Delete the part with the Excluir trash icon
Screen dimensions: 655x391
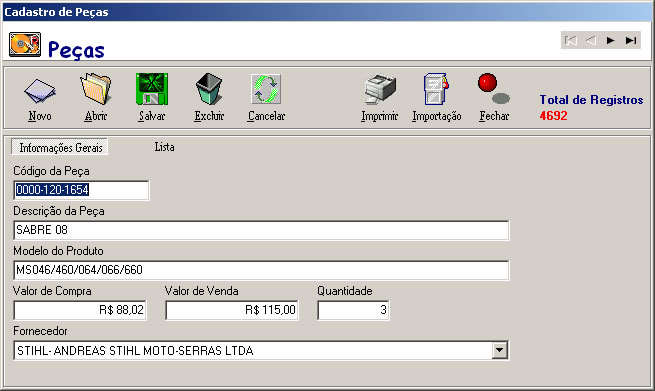[209, 89]
